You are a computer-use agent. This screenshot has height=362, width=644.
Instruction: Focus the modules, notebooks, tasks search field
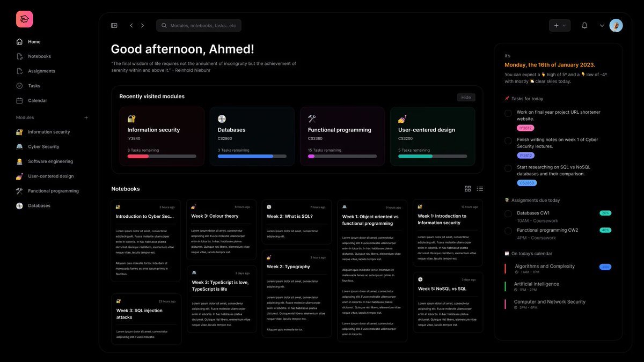coord(199,25)
